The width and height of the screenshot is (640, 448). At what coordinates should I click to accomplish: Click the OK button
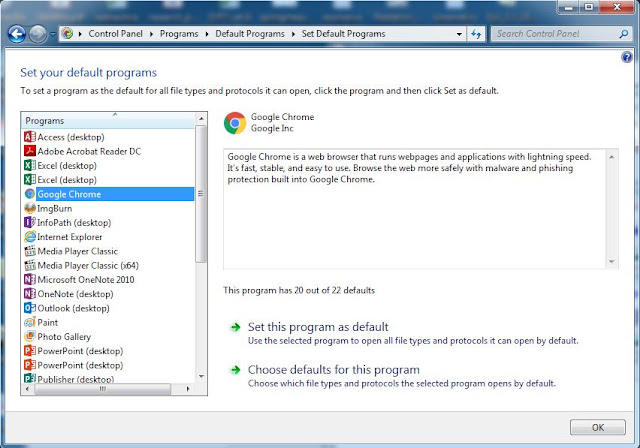[x=598, y=427]
